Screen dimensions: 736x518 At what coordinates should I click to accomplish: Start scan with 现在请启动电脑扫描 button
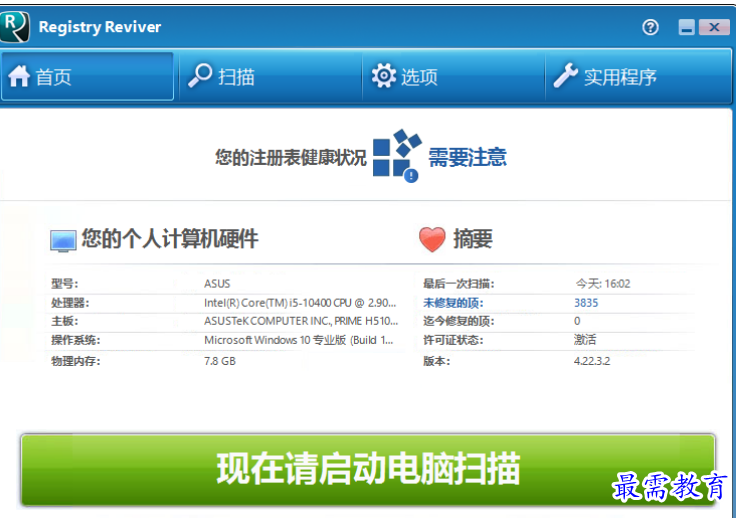368,469
